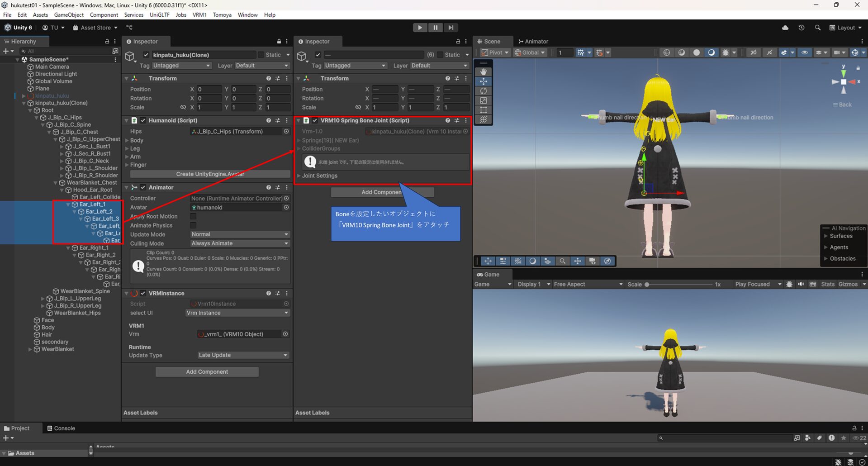Open the Window menu
The image size is (868, 466).
click(247, 15)
